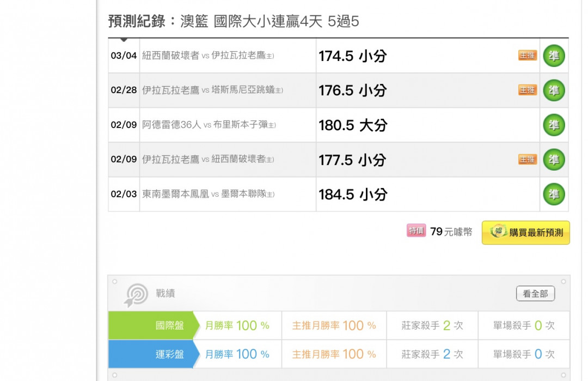This screenshot has height=381, width=588.
Task: Open full records with 看全部 button
Action: (536, 294)
